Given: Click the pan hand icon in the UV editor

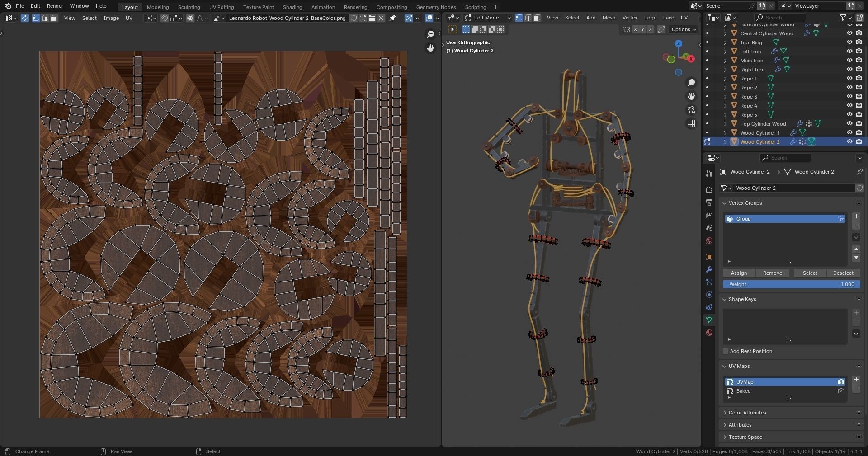Looking at the screenshot, I should [x=430, y=47].
